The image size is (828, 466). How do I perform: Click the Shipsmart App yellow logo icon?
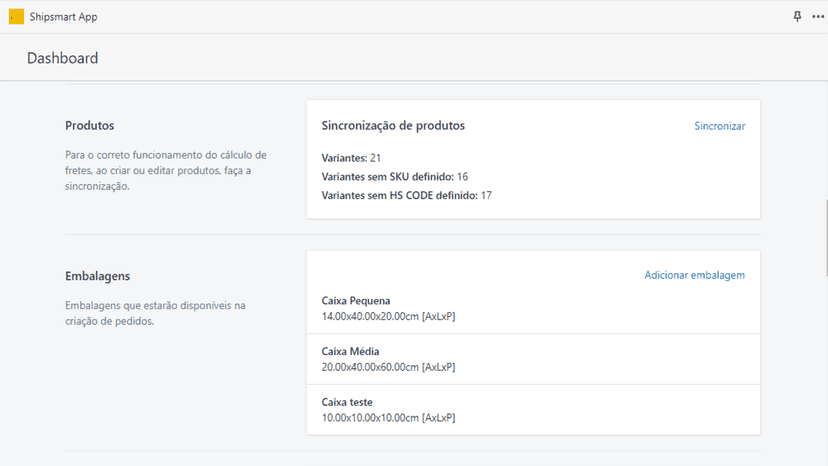click(x=16, y=17)
